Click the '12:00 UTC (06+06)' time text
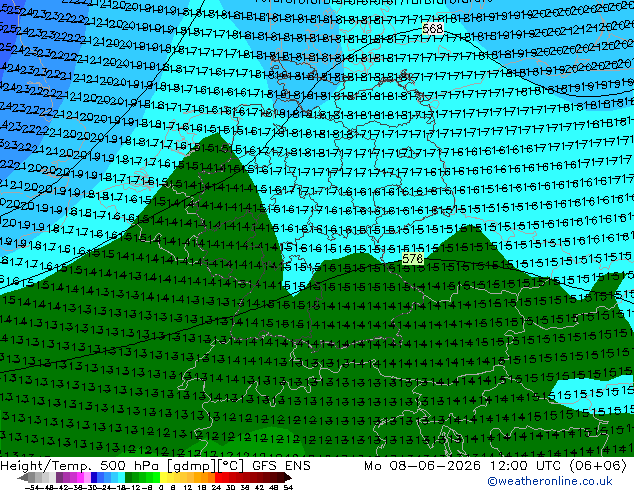 point(558,466)
